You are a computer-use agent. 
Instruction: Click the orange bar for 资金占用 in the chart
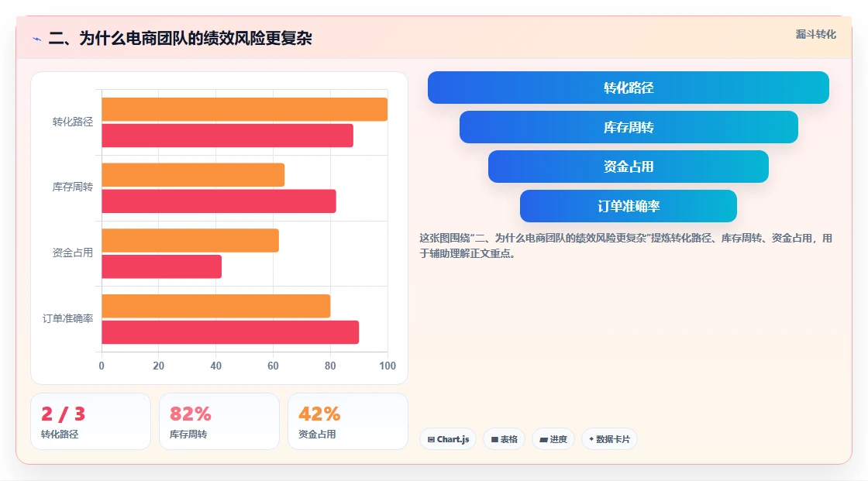tap(191, 240)
